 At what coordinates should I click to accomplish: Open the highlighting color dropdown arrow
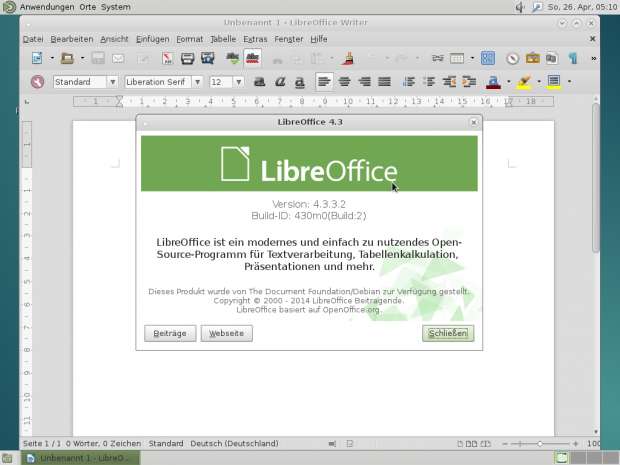pos(539,82)
